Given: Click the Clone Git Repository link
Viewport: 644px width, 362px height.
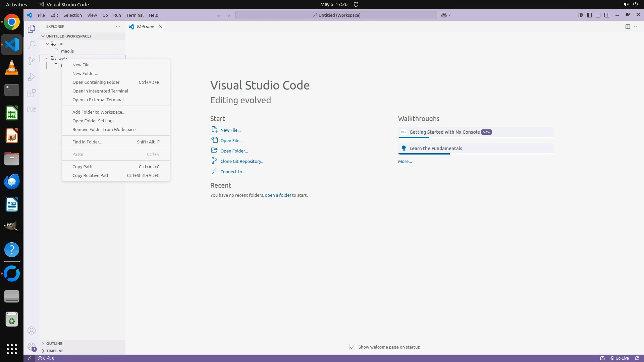Looking at the screenshot, I should 242,161.
